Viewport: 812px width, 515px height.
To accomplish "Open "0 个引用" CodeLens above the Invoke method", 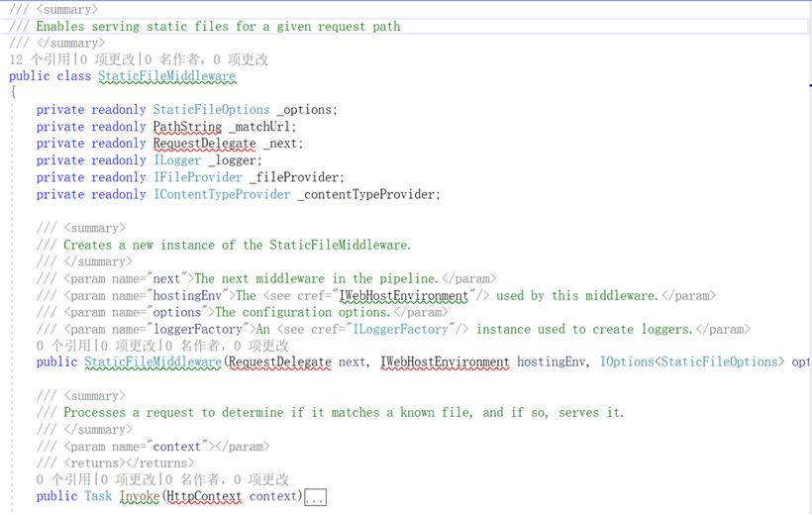I will click(x=63, y=479).
